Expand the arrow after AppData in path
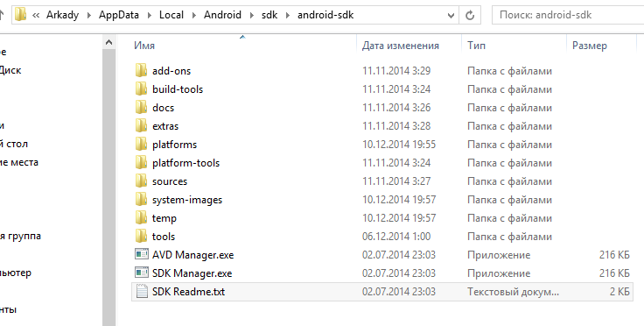The height and width of the screenshot is (326, 644). (150, 15)
